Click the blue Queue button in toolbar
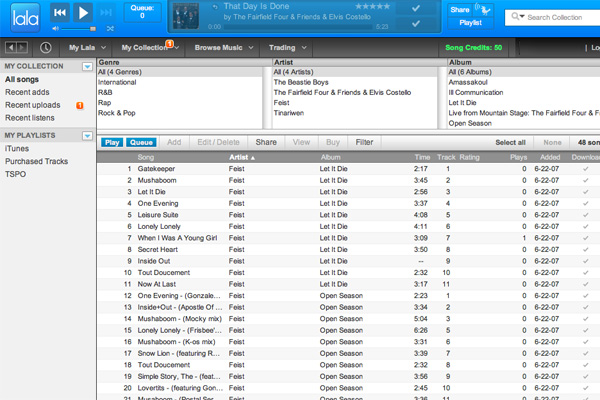The height and width of the screenshot is (400, 600). [x=141, y=143]
